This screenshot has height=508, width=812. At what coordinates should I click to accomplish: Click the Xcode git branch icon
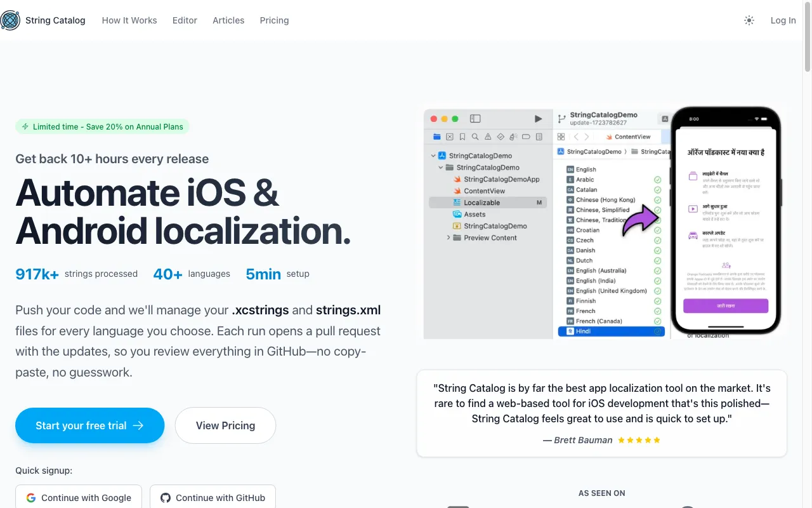(x=561, y=119)
